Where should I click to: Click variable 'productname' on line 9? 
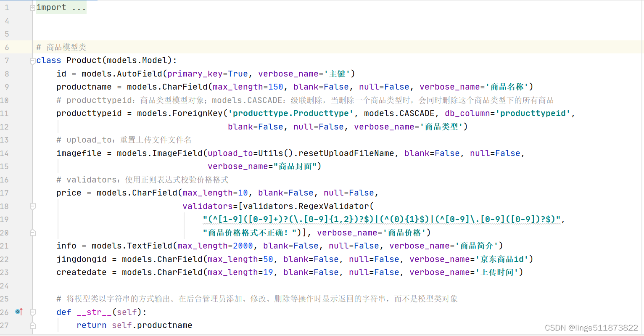[x=84, y=87]
